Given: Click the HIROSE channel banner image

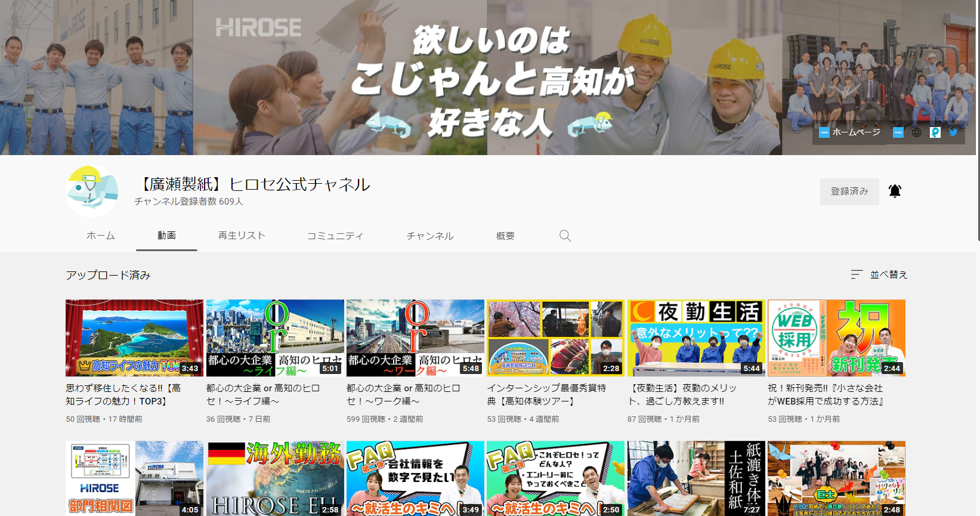Looking at the screenshot, I should pos(488,78).
